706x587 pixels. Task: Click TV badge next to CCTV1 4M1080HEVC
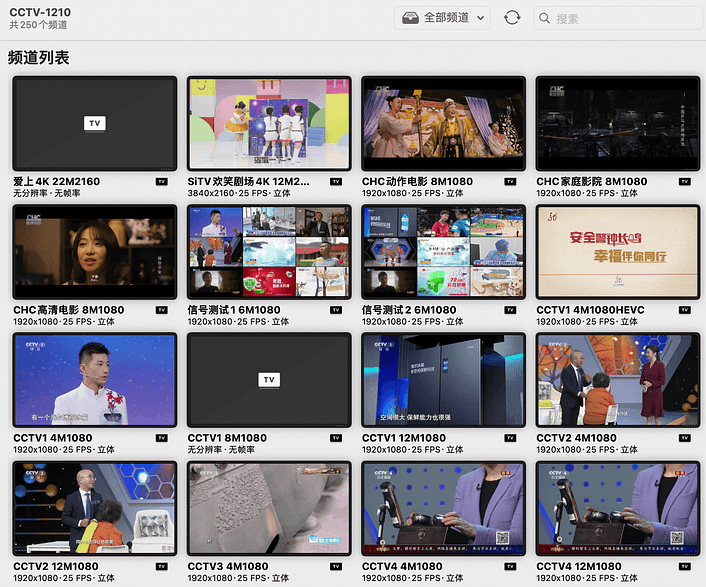(685, 310)
